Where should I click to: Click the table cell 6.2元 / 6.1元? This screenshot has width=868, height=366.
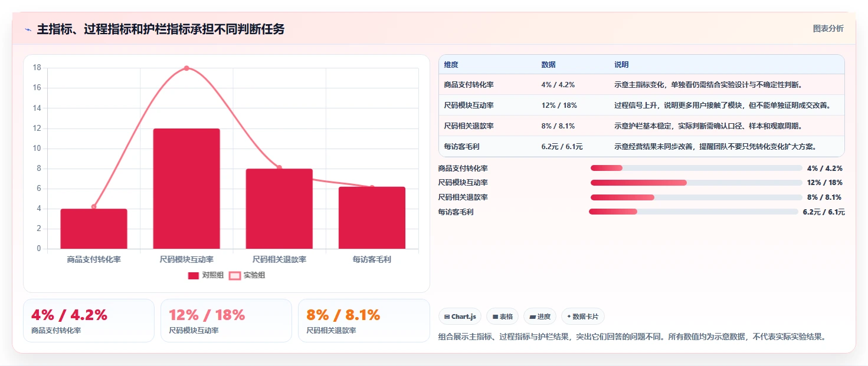pos(562,146)
